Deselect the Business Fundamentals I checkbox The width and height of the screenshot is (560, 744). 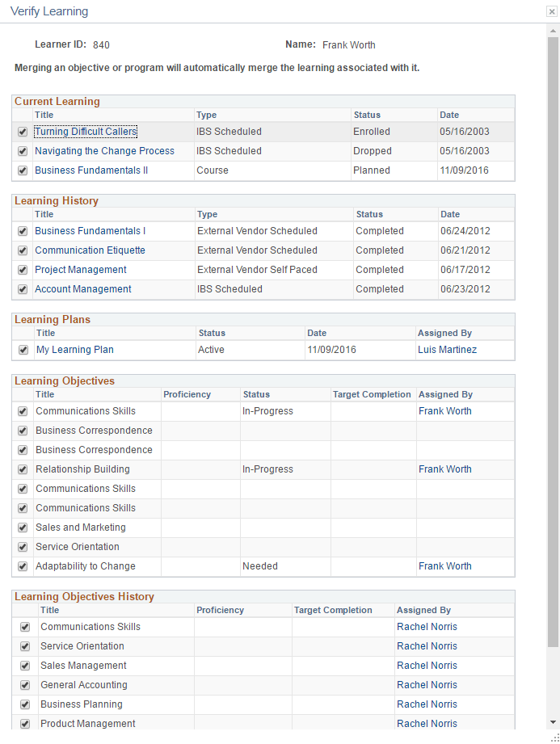(x=22, y=231)
